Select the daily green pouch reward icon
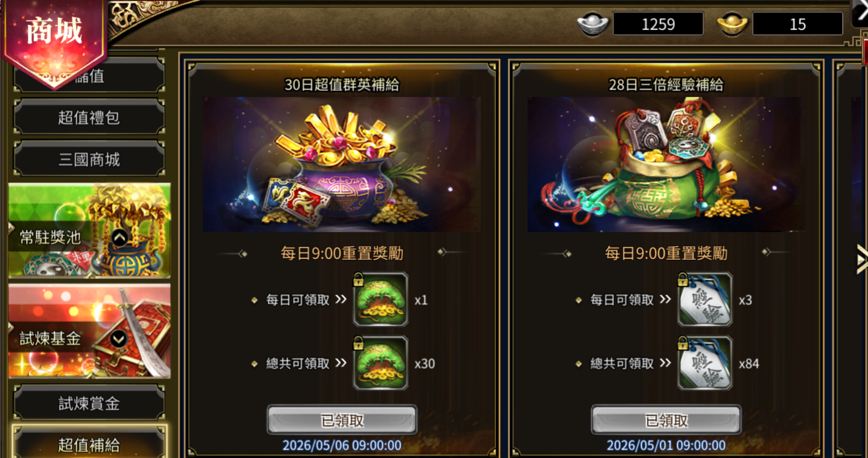The image size is (868, 458). click(380, 300)
